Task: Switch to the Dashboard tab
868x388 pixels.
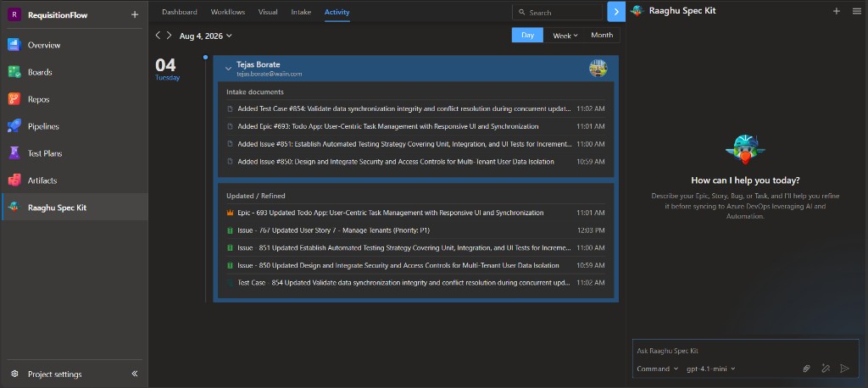Action: [x=180, y=12]
